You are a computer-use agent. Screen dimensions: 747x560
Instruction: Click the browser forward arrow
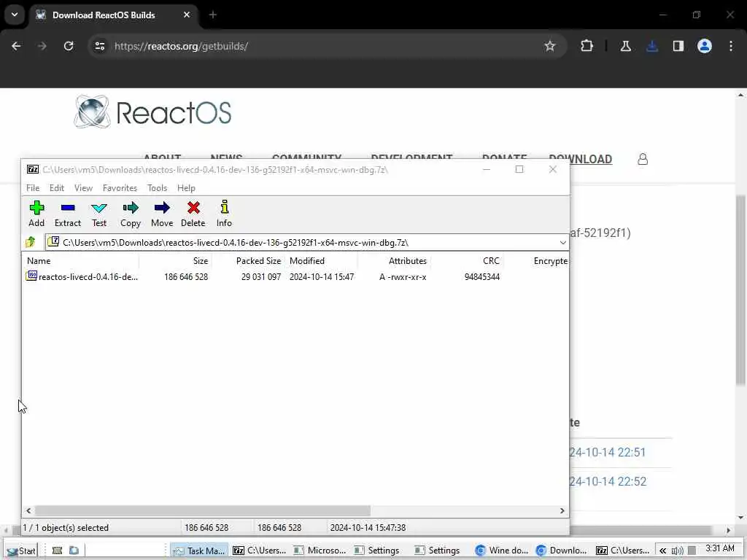(42, 46)
